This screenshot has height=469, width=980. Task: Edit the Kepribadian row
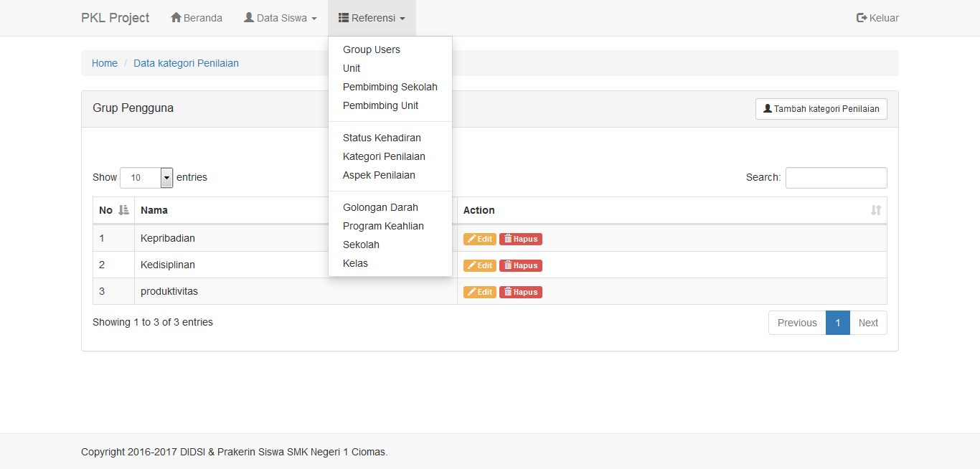point(479,239)
